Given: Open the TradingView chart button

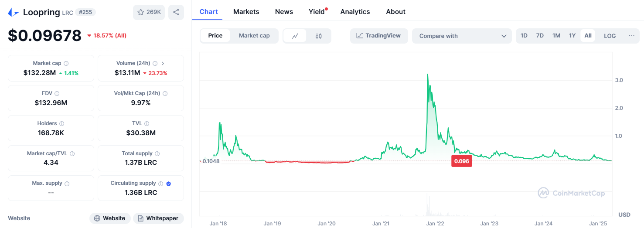Looking at the screenshot, I should point(378,36).
